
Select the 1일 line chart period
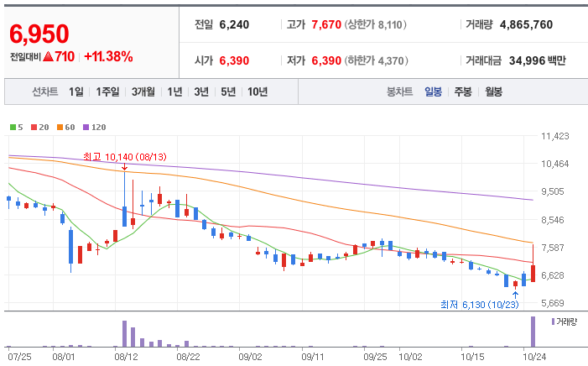click(76, 91)
